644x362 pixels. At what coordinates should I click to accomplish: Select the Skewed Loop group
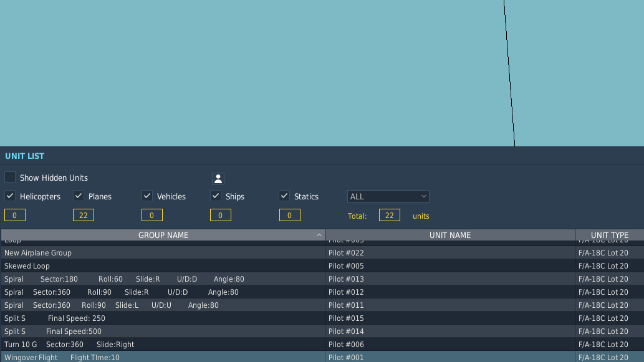[27, 266]
